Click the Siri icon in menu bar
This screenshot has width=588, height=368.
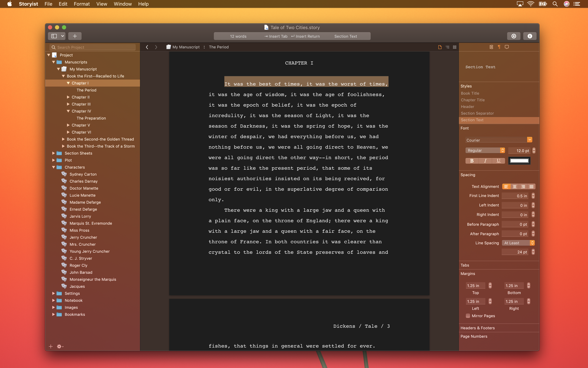[x=566, y=4]
